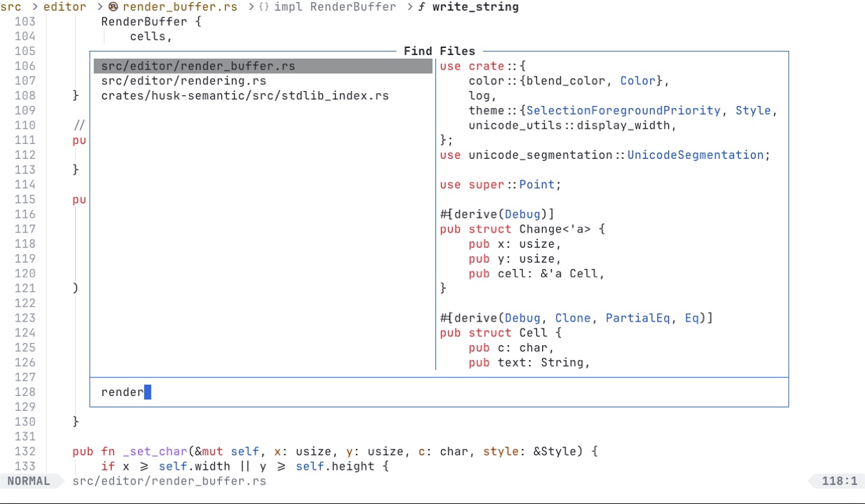Click 'RenderBuffer {' on line 103
Image resolution: width=865 pixels, height=504 pixels.
click(x=151, y=21)
